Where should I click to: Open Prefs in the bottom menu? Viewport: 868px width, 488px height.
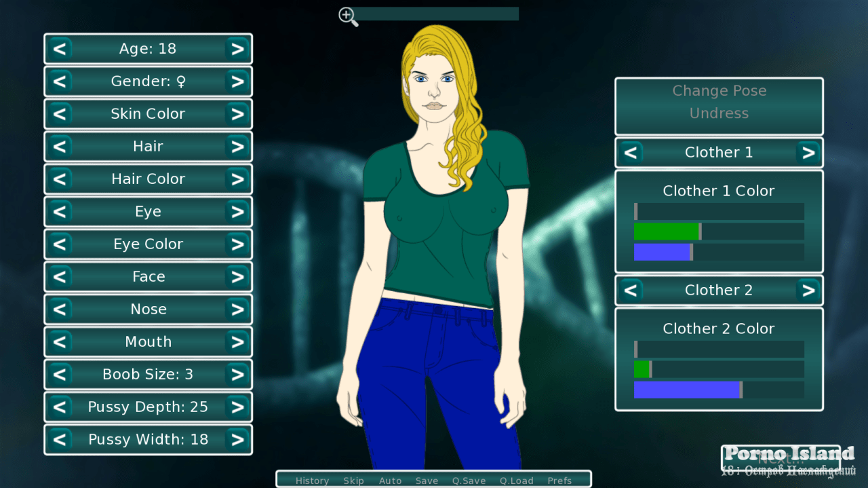coord(559,481)
